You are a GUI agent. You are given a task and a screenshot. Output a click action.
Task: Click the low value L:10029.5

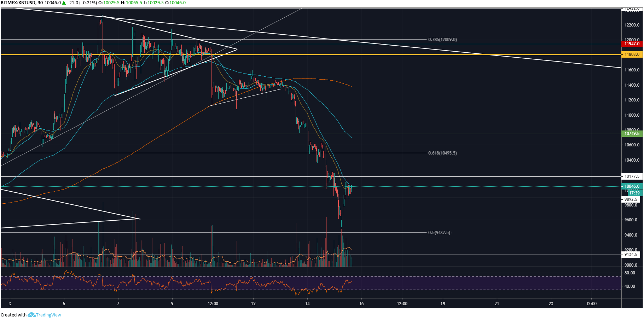click(153, 3)
